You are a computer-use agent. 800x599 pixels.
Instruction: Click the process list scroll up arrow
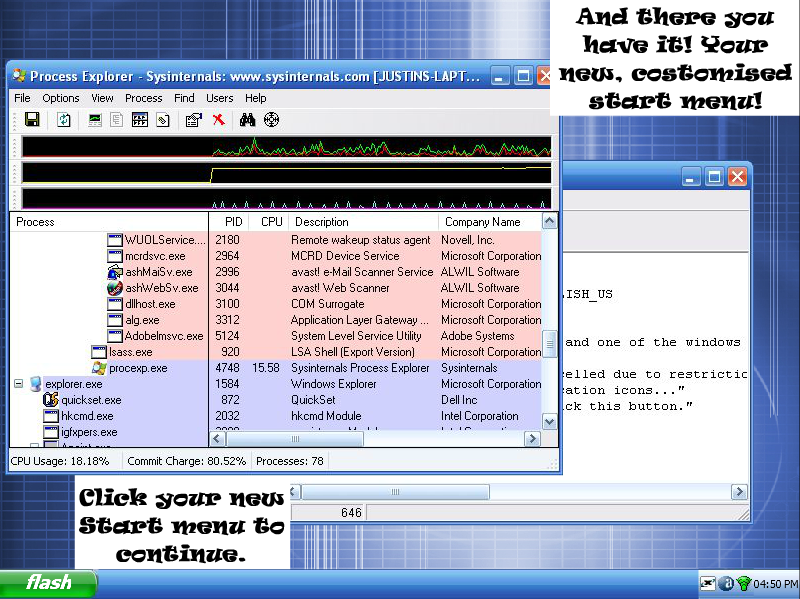coord(549,221)
